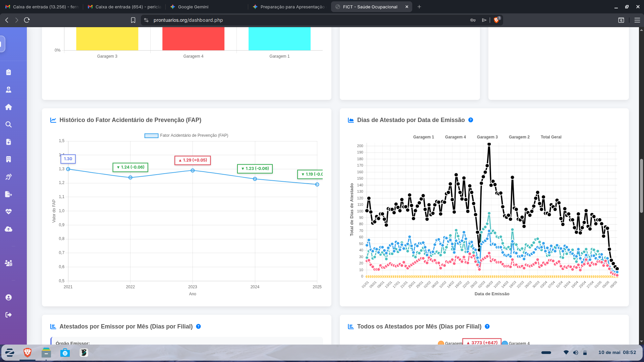Click the send/share icon in address bar
The image size is (644, 362).
(484, 20)
